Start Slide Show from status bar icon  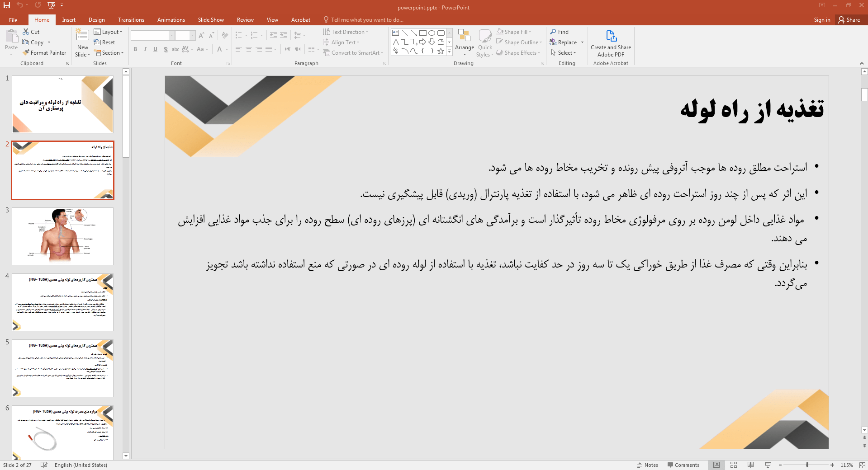pyautogui.click(x=768, y=465)
